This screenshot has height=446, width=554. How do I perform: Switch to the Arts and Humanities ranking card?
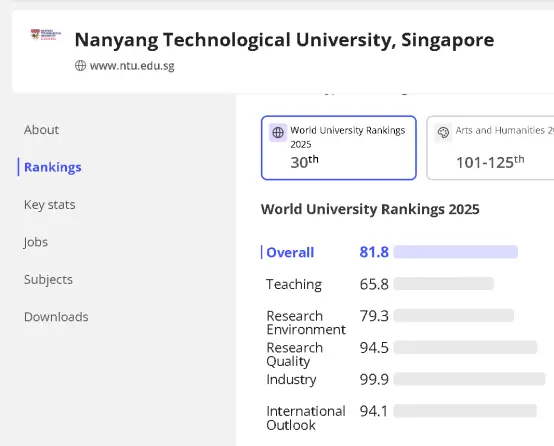pyautogui.click(x=490, y=148)
